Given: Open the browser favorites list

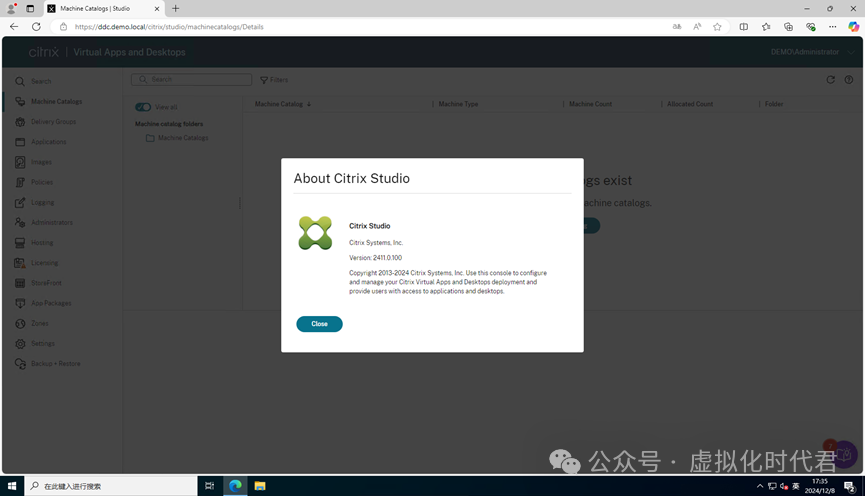Looking at the screenshot, I should (766, 26).
